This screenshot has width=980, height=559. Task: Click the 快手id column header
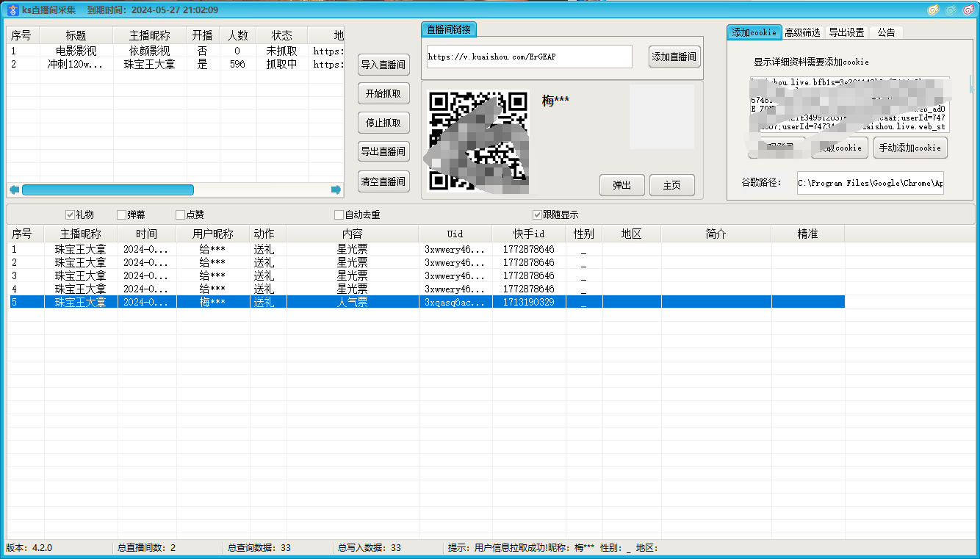[x=529, y=234]
